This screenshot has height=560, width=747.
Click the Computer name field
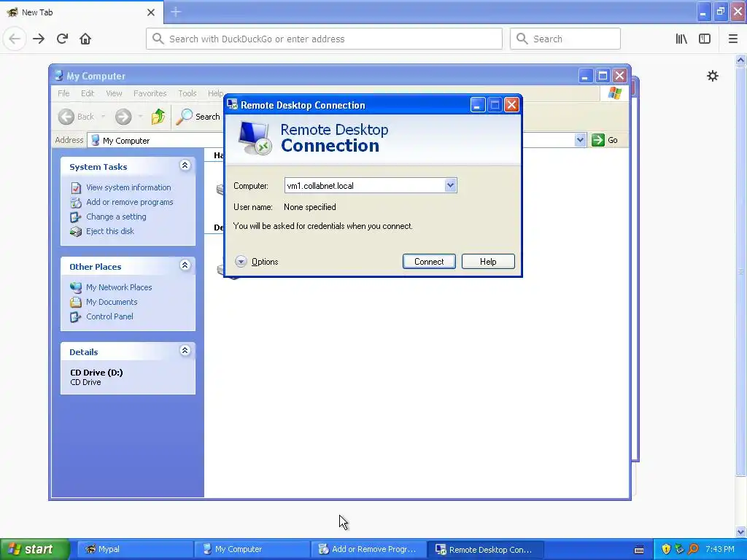(x=365, y=186)
